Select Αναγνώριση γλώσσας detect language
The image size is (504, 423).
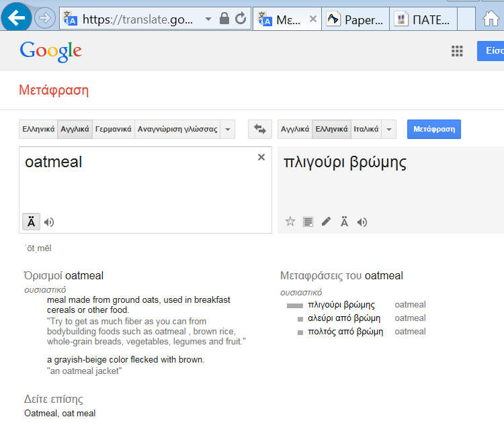click(x=177, y=129)
